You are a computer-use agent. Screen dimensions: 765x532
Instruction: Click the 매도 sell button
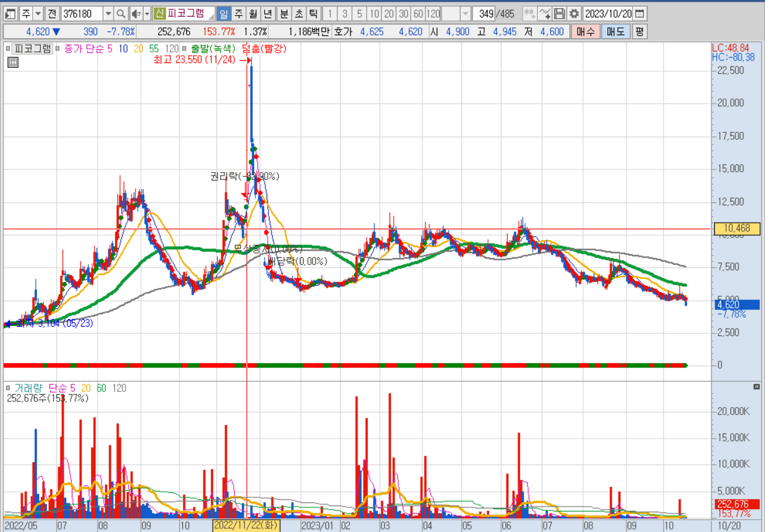click(615, 32)
